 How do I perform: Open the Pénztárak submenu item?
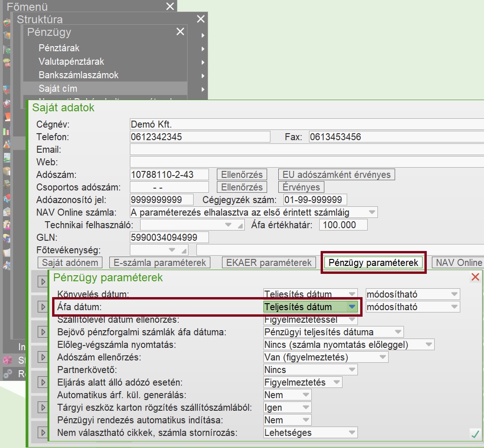click(x=59, y=48)
